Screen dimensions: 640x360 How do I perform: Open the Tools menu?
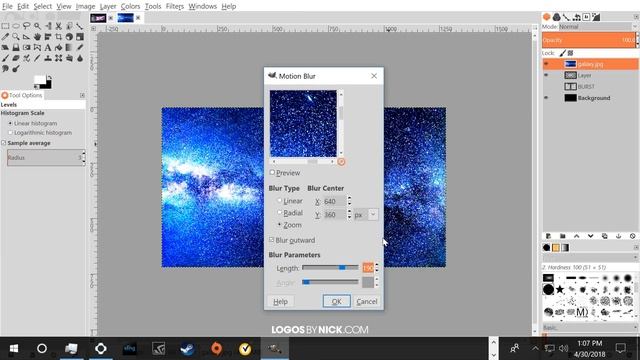(x=153, y=6)
